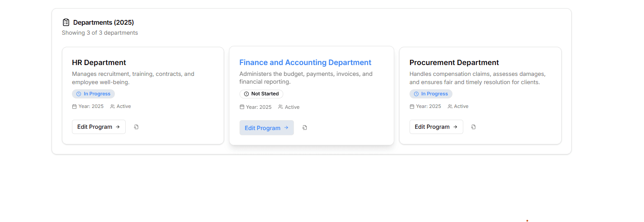Screen dimensions: 644x222
Task: Click the clipboard icon beside Departments (2025)
Action: click(66, 22)
